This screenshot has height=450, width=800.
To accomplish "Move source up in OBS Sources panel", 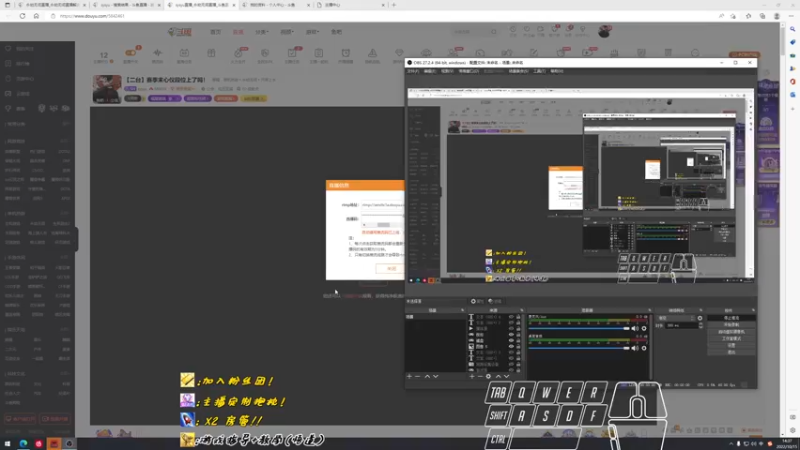I will pyautogui.click(x=498, y=377).
